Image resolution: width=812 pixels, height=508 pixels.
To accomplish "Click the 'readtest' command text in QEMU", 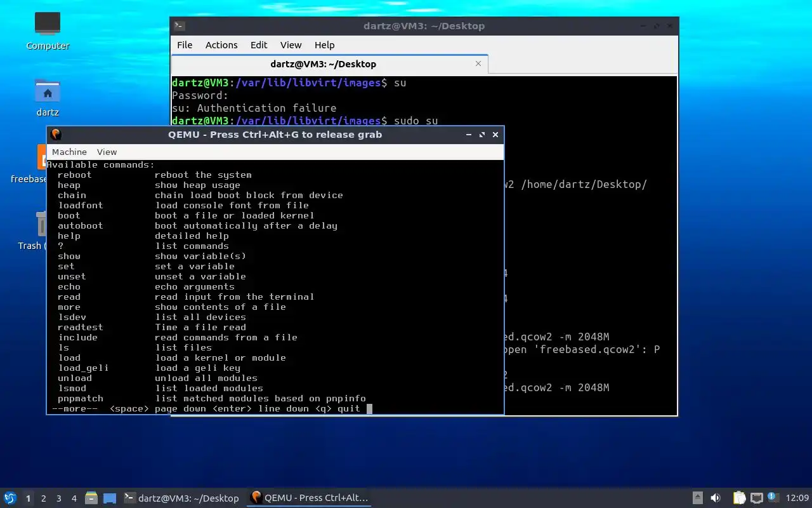I will [80, 328].
